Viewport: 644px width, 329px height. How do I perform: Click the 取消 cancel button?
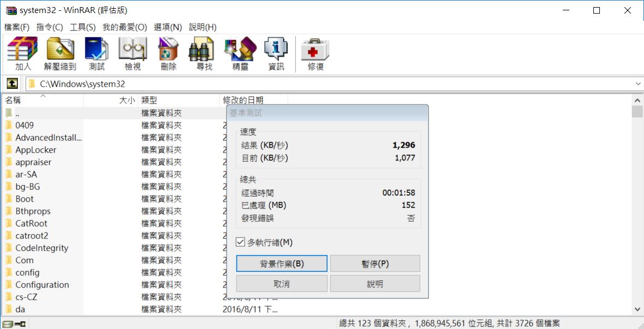pos(282,283)
